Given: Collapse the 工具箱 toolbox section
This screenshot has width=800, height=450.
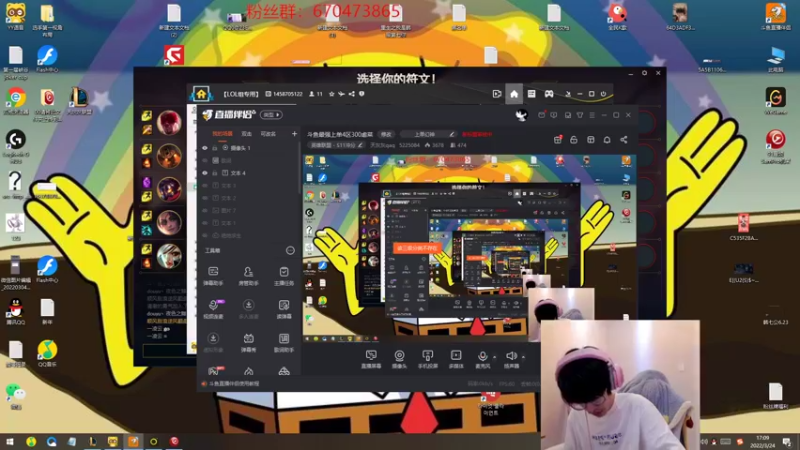Looking at the screenshot, I should pos(290,251).
